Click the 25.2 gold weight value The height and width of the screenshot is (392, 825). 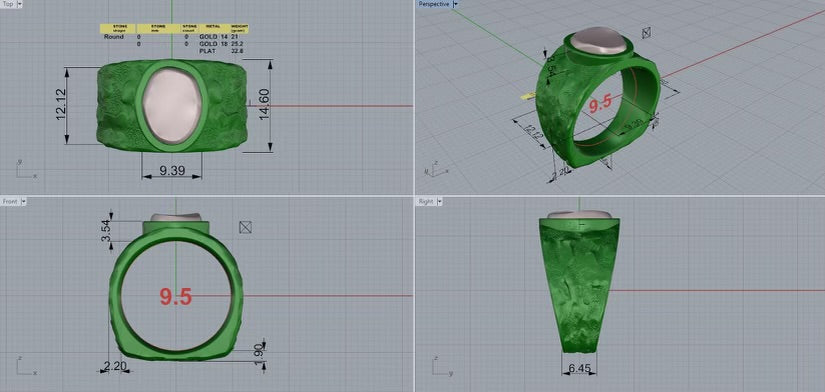238,44
